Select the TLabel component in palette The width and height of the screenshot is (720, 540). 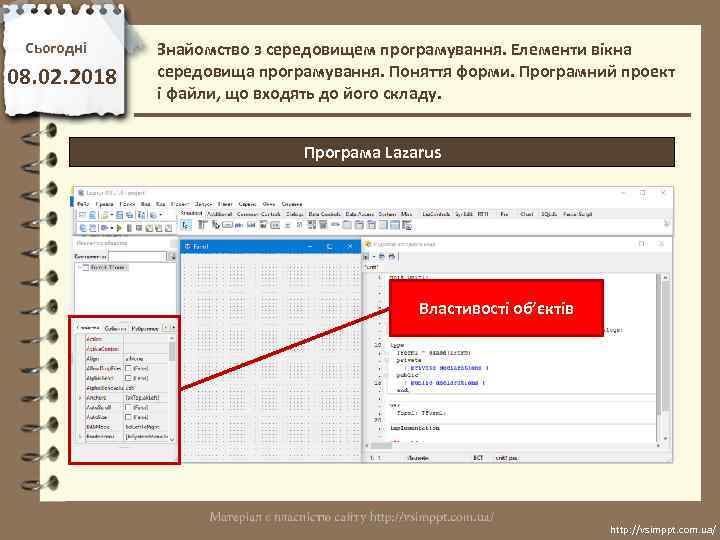(x=239, y=225)
